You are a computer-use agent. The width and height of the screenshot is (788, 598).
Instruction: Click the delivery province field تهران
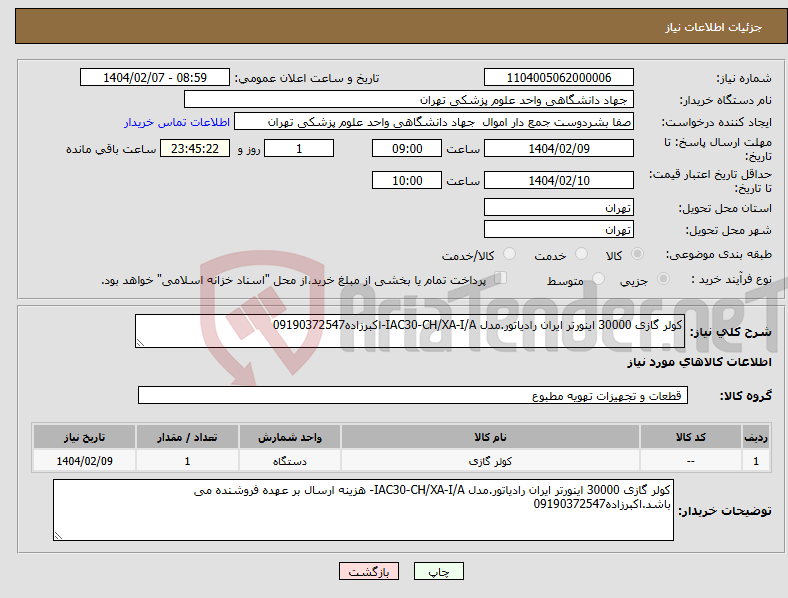coord(558,208)
